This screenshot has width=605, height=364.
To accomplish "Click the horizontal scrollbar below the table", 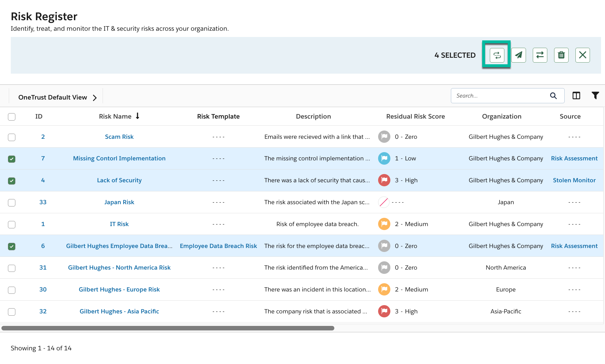I will [168, 328].
